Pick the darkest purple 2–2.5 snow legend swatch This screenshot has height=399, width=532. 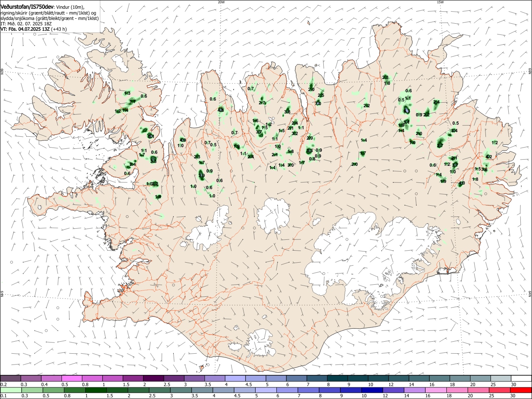(x=153, y=378)
